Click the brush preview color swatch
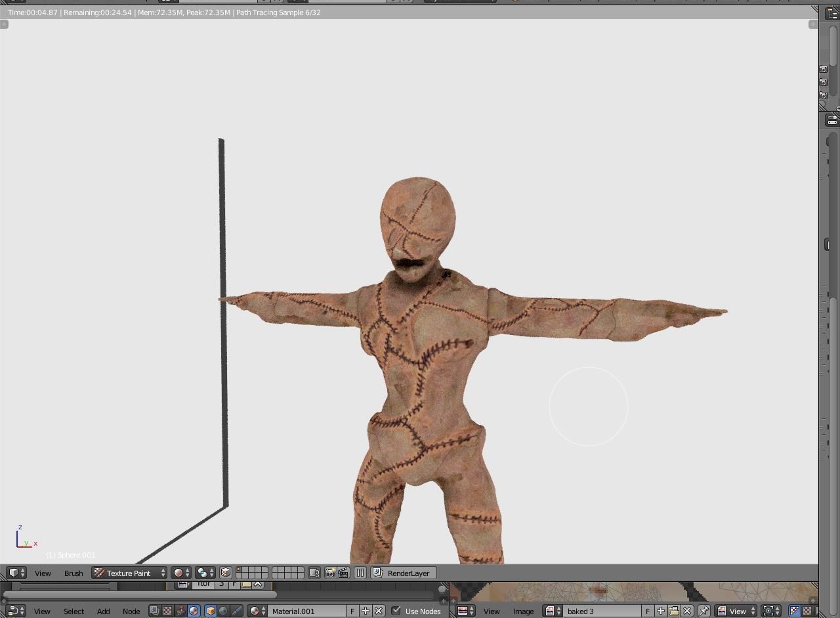 (x=178, y=573)
